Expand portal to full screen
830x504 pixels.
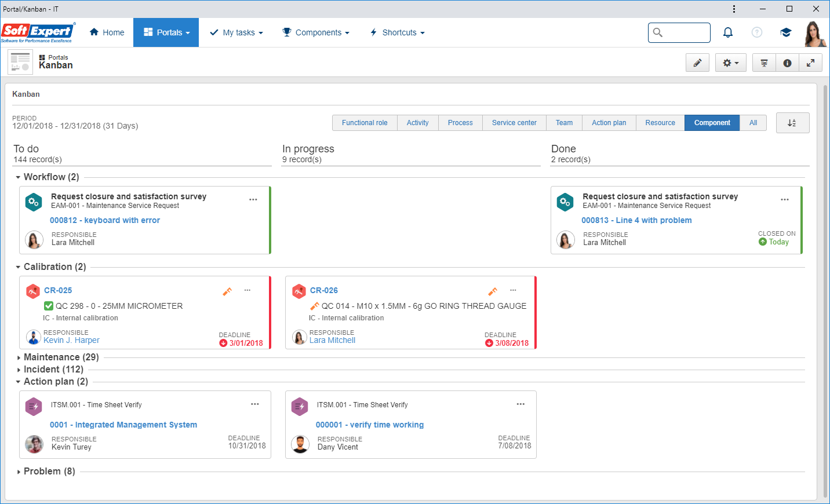pyautogui.click(x=810, y=63)
